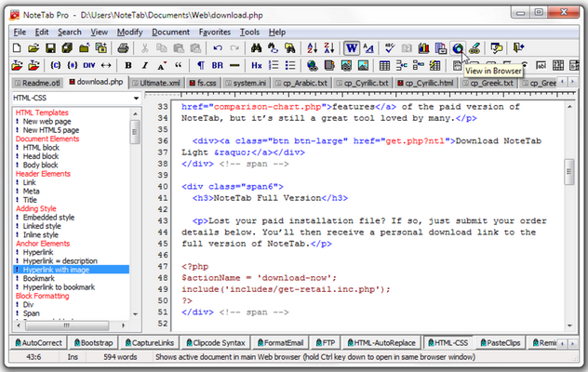The image size is (588, 372).
Task: Select the PasteClips library tab
Action: [x=501, y=343]
